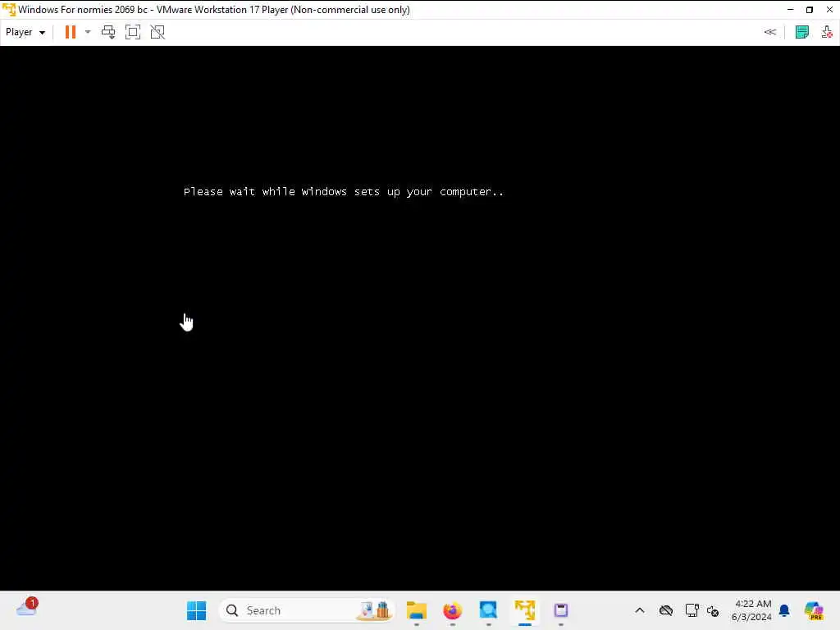Send Ctrl+Alt+Del to the virtual machine

108,32
